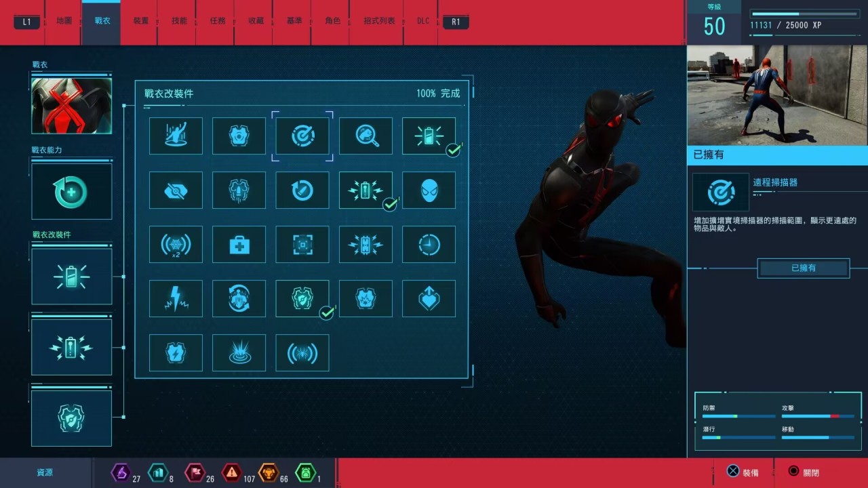Select the web signal x2 mod
This screenshot has height=488, width=868.
tap(176, 244)
